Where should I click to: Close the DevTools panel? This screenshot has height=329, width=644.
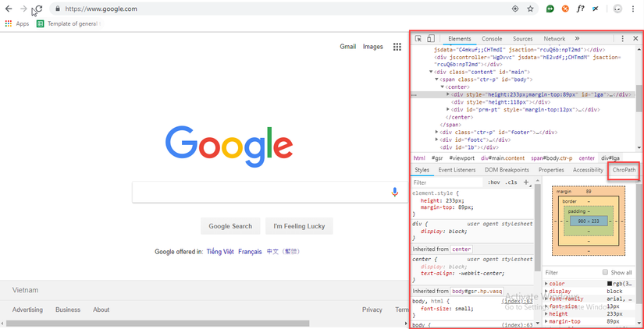coord(635,38)
